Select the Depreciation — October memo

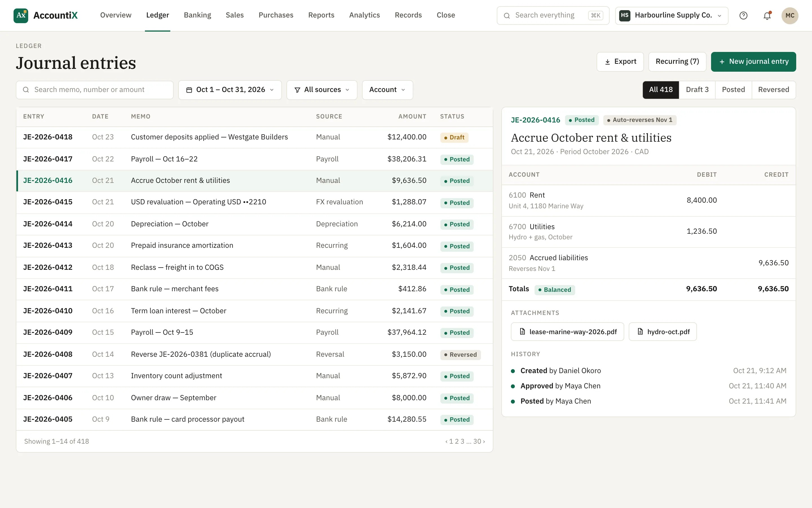click(x=169, y=224)
